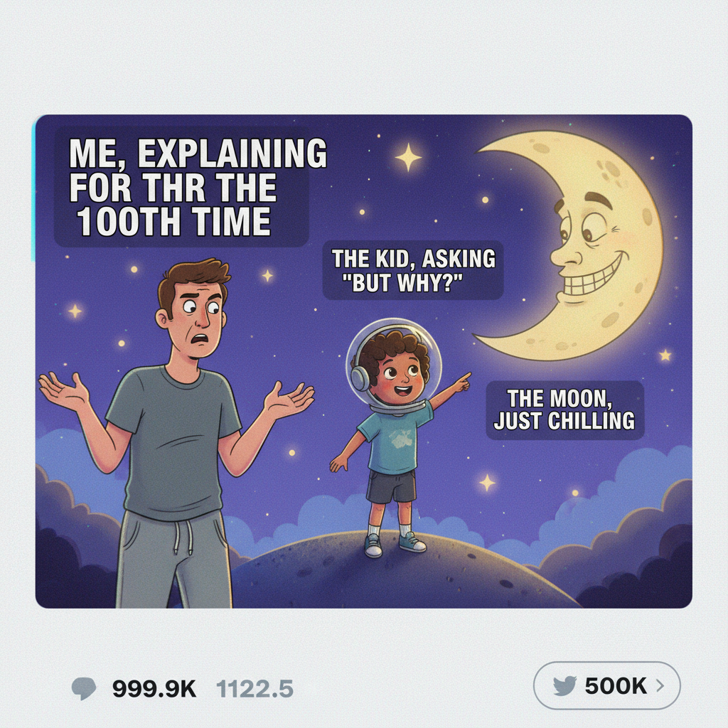The image size is (728, 728).
Task: Click the comment speech bubble icon
Action: click(85, 687)
